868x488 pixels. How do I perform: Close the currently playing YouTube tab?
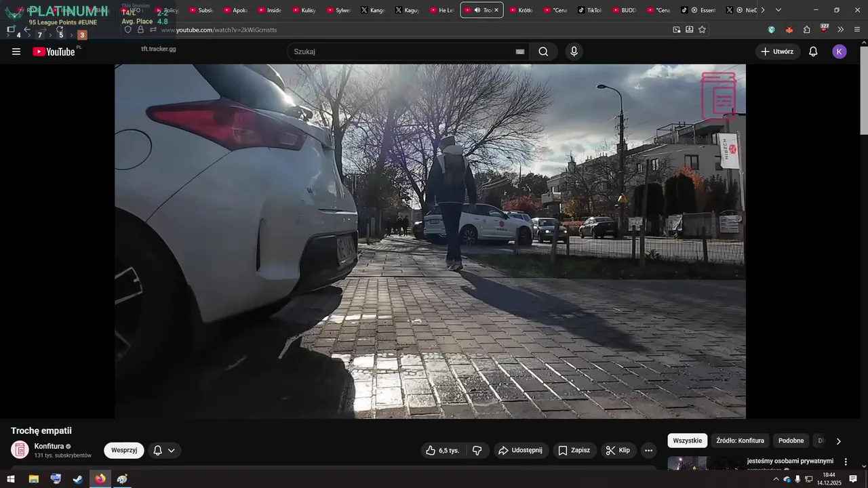click(496, 10)
